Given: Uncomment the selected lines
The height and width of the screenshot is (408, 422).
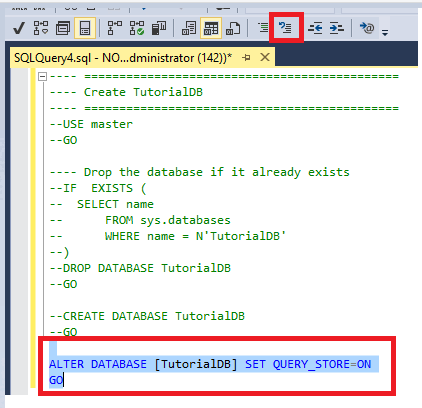Looking at the screenshot, I should (x=286, y=28).
